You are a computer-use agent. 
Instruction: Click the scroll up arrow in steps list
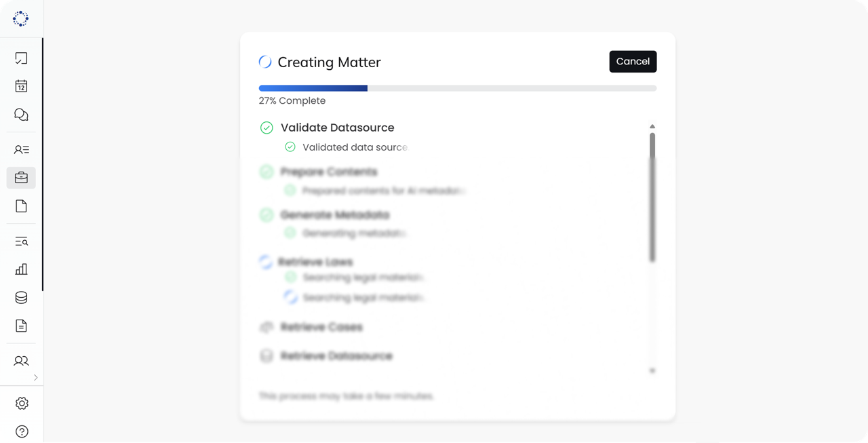click(x=652, y=126)
